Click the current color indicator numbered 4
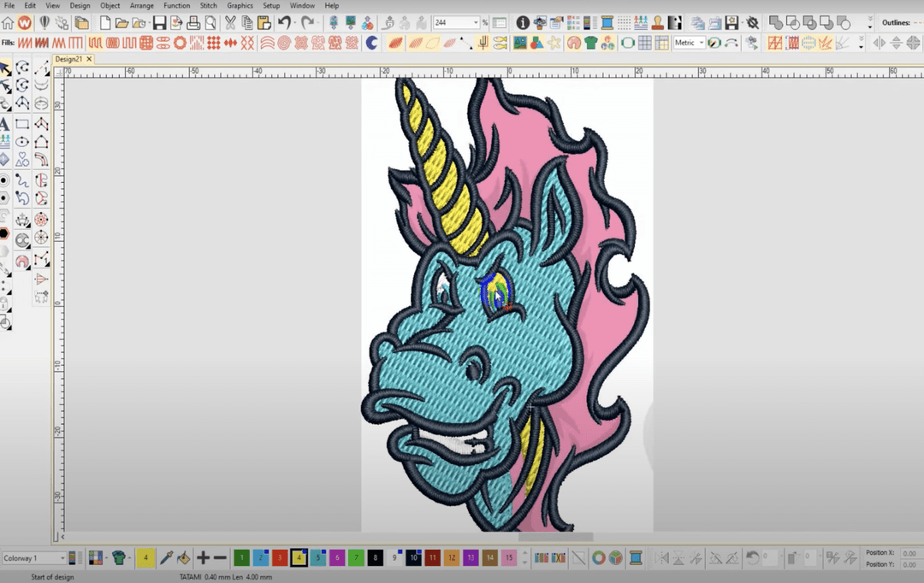This screenshot has height=583, width=924. pos(145,557)
